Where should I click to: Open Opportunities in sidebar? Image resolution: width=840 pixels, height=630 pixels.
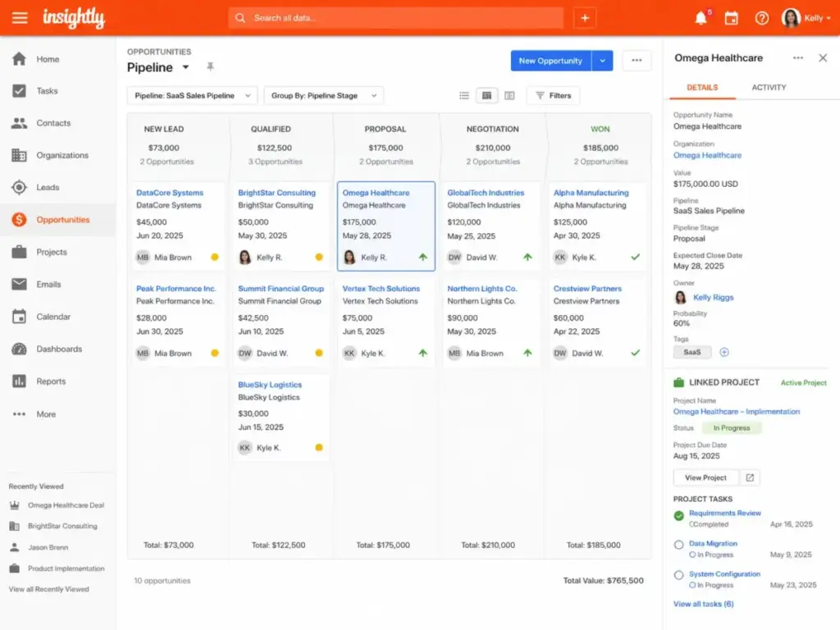pos(58,220)
